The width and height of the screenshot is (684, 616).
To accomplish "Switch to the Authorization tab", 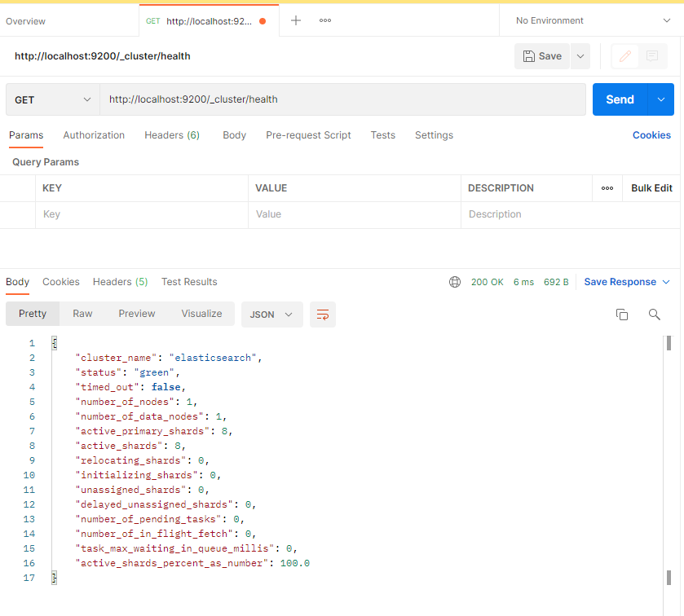I will 94,135.
